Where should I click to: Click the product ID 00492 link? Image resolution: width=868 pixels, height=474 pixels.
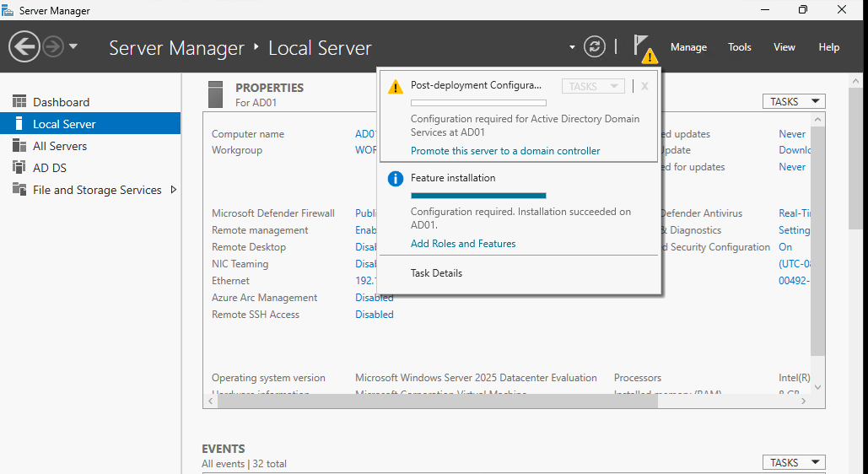[795, 281]
